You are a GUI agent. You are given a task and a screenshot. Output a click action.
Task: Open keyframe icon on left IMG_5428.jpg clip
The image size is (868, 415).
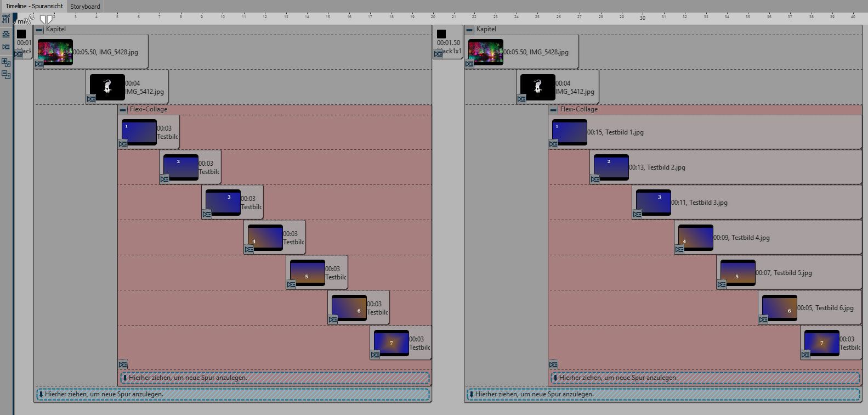(39, 64)
